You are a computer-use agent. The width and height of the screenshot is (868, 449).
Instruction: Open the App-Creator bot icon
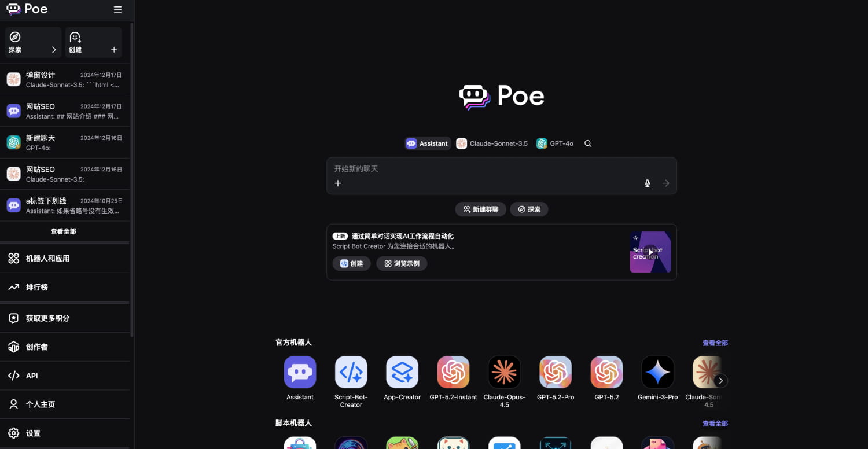click(x=402, y=372)
